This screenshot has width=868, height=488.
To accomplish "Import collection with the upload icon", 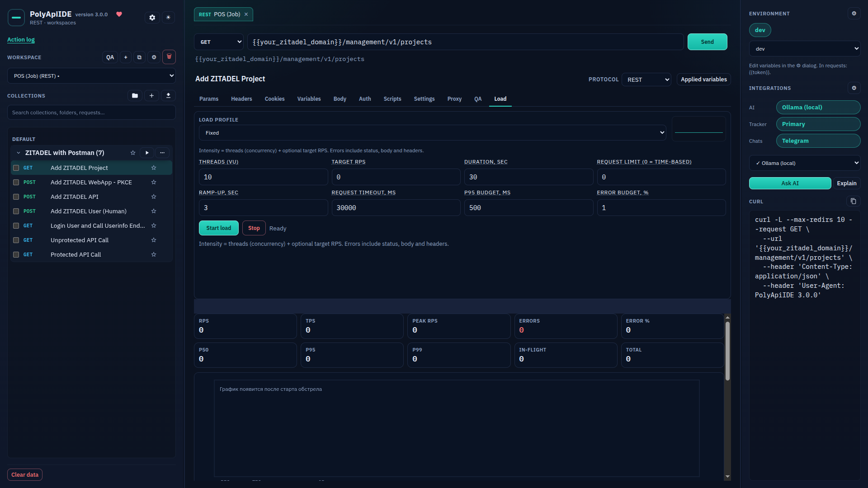I will [168, 96].
